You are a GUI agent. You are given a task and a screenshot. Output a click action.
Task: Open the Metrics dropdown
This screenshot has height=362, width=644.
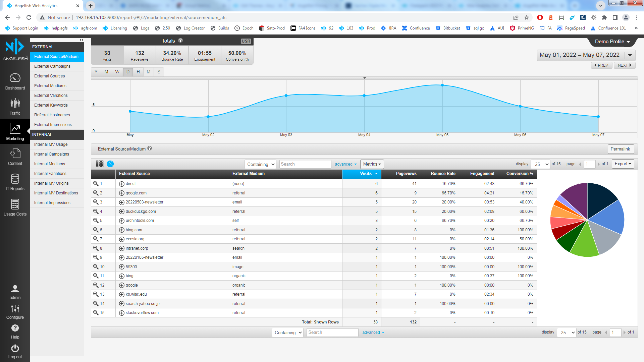coord(372,164)
